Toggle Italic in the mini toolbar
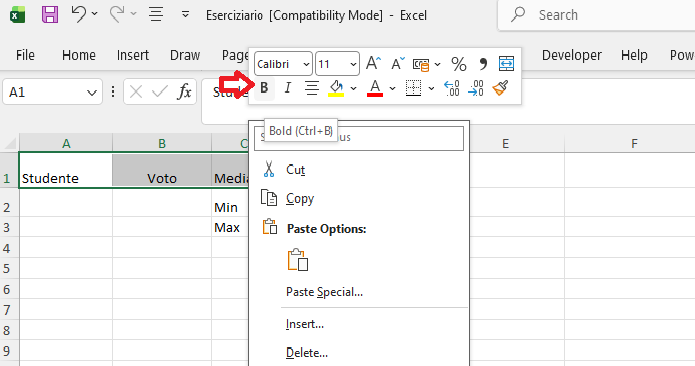 pos(288,88)
